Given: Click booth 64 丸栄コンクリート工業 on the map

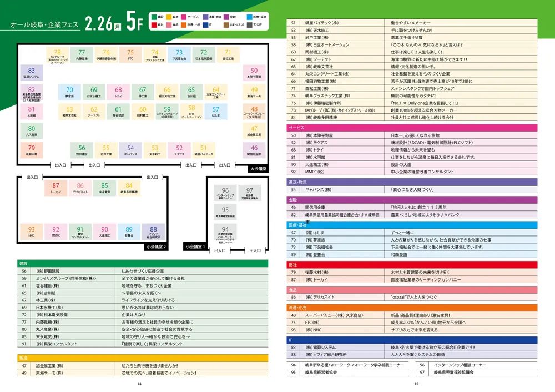Looking at the screenshot, I should (216, 92).
